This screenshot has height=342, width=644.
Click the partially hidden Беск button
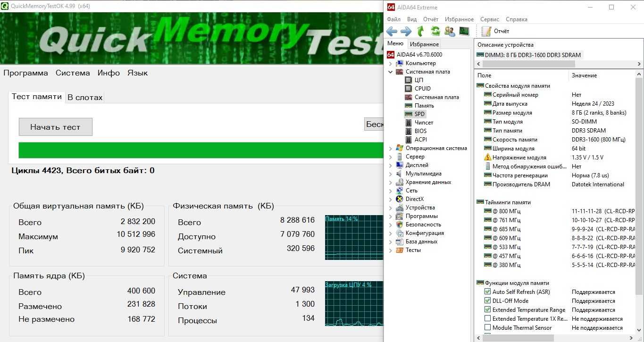click(374, 124)
